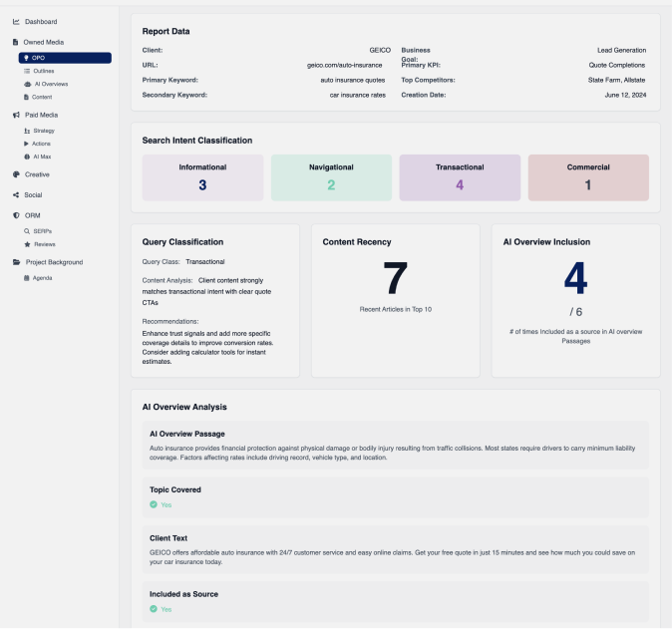Click the green check under Topic Covered
Image resolution: width=672 pixels, height=629 pixels.
[154, 504]
